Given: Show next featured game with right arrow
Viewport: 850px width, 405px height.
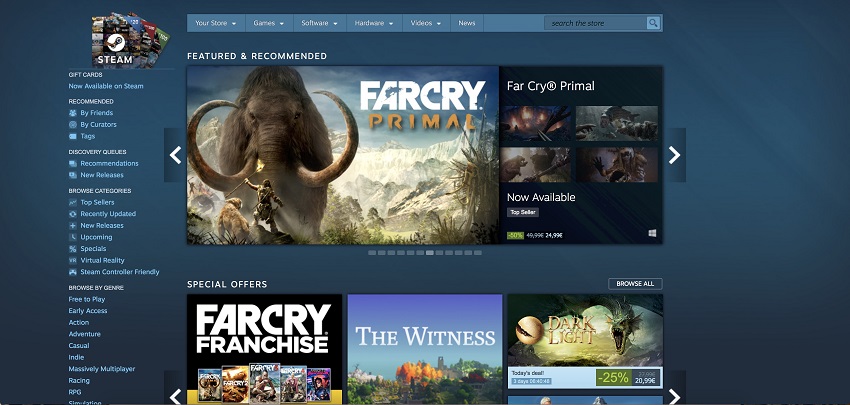Looking at the screenshot, I should pos(674,155).
